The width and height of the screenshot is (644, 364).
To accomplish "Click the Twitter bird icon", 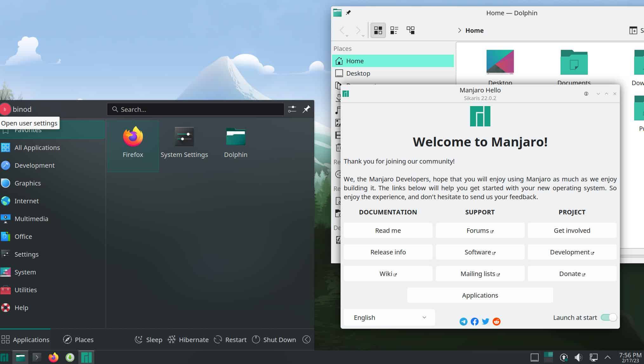I will coord(485,321).
